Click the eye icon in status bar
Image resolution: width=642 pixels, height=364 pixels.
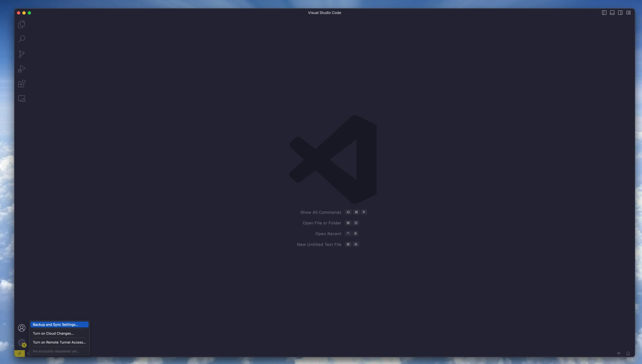(x=618, y=353)
